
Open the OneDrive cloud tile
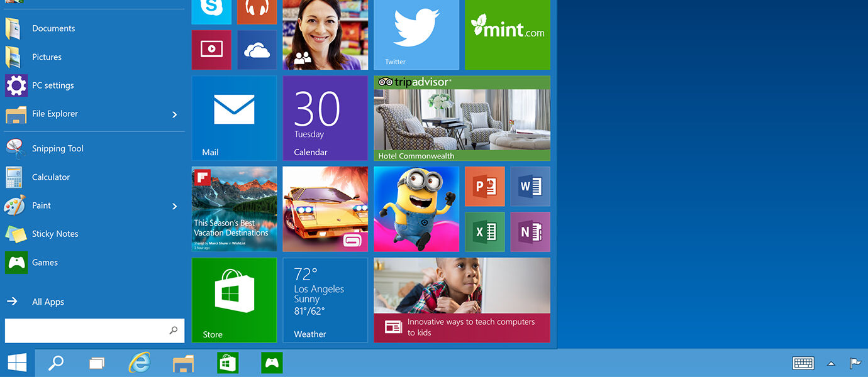pyautogui.click(x=257, y=50)
